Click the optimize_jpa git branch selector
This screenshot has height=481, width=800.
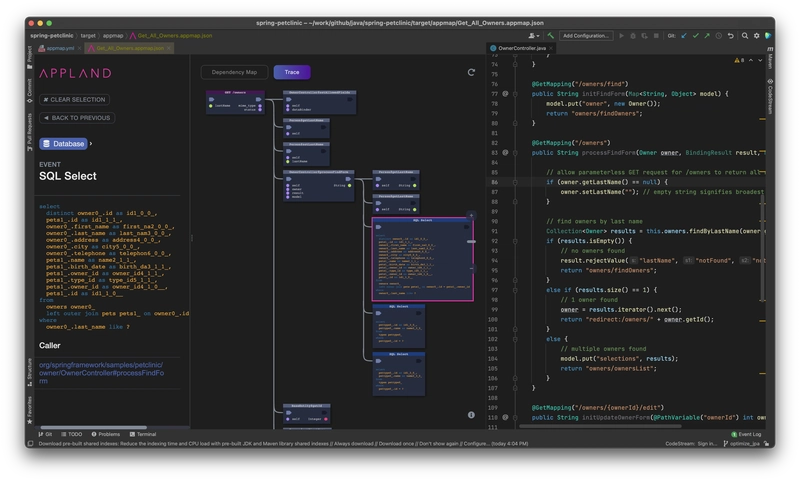click(x=741, y=444)
